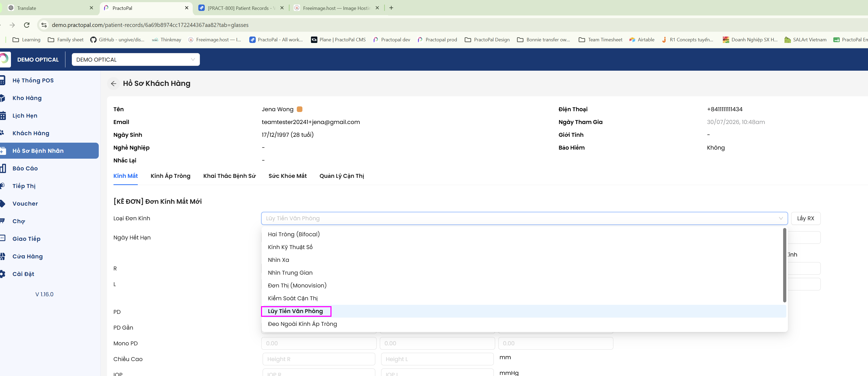Click the back arrow beside Hồ Sơ Khách Hàng
The width and height of the screenshot is (868, 376).
113,83
